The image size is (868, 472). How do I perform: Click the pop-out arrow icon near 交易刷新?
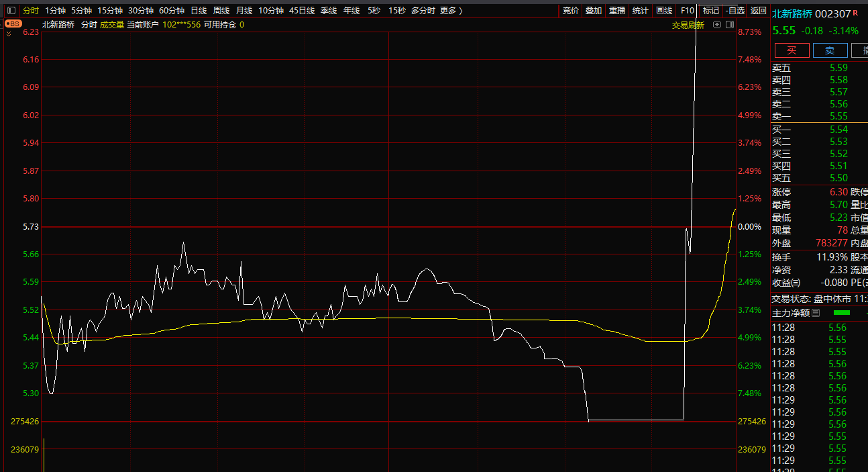click(x=717, y=24)
